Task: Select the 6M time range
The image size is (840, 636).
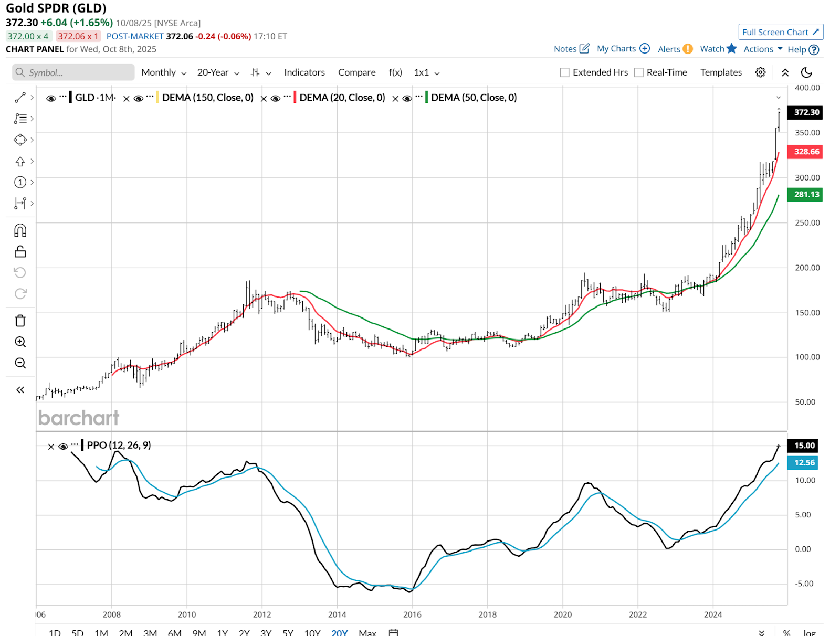Action: pyautogui.click(x=175, y=632)
